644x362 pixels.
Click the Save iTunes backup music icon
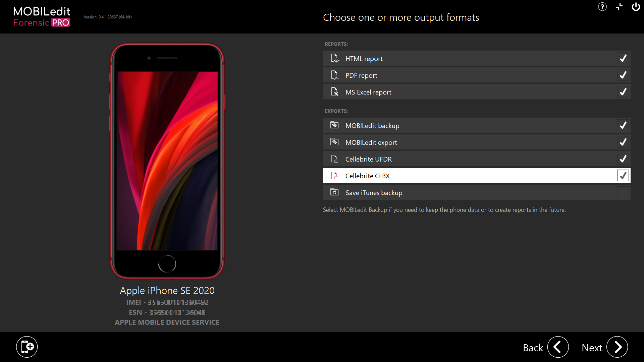334,192
